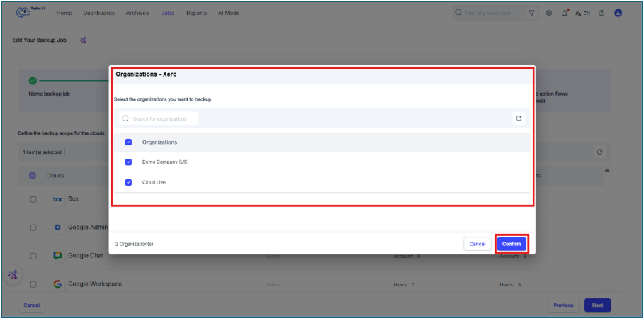The image size is (644, 319).
Task: Open the Reports menu
Action: point(196,13)
